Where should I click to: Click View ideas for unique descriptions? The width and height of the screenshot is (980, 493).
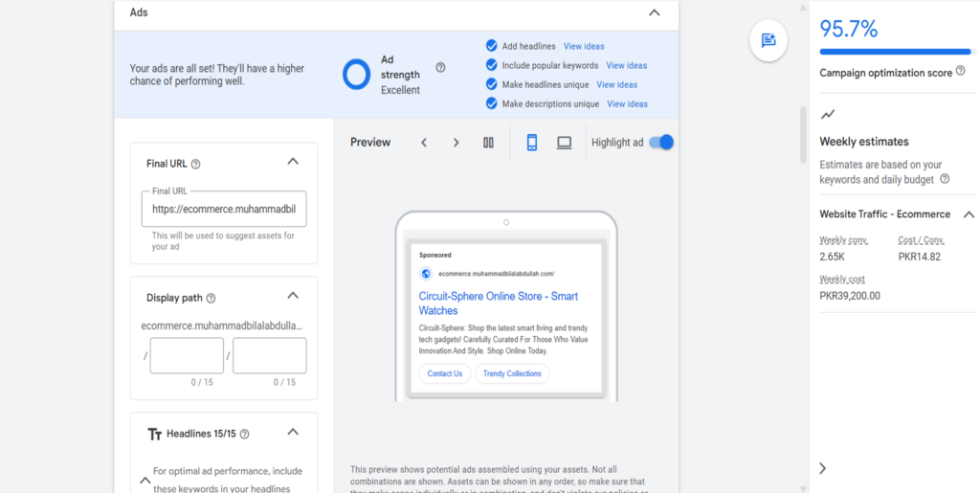point(627,104)
